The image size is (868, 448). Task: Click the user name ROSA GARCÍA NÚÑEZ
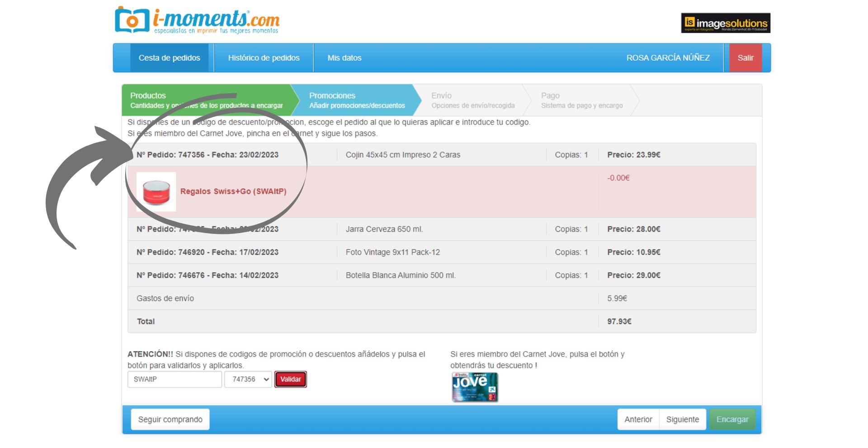(x=668, y=58)
